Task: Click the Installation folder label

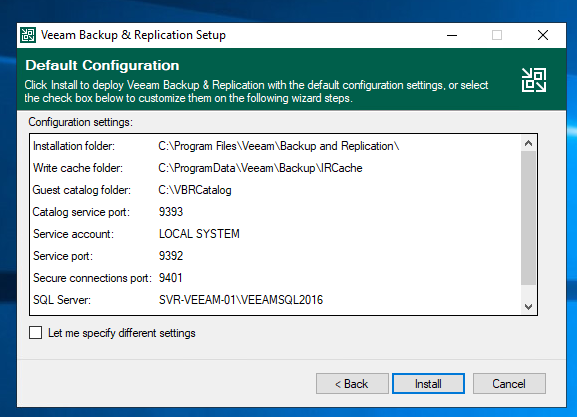Action: (x=74, y=146)
